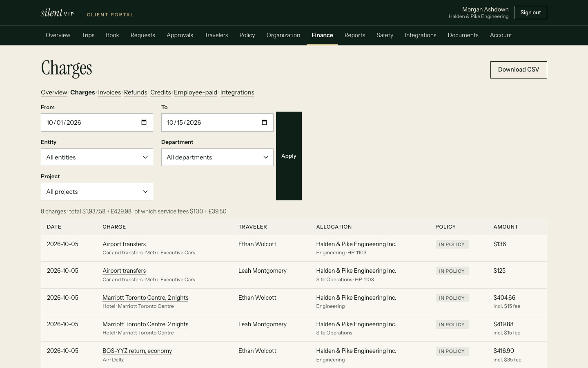Open the Organization nav item
Viewport: 588px width, 368px height.
(x=283, y=35)
